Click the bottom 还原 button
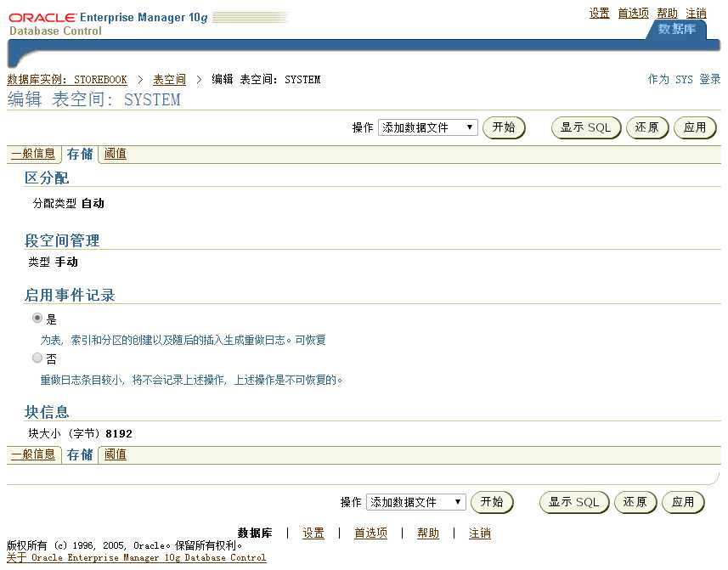Image resolution: width=728 pixels, height=570 pixels. tap(635, 502)
